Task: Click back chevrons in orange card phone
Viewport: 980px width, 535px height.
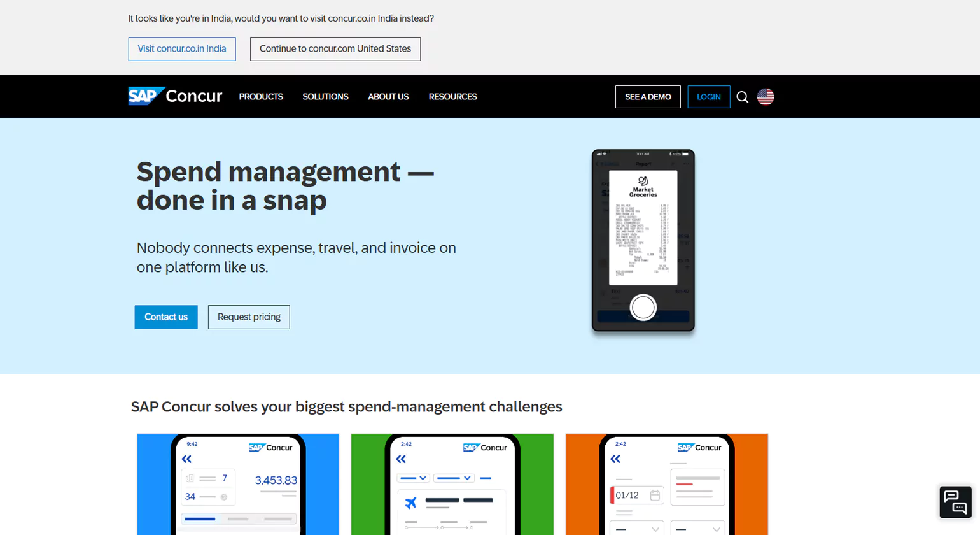Action: (x=615, y=459)
